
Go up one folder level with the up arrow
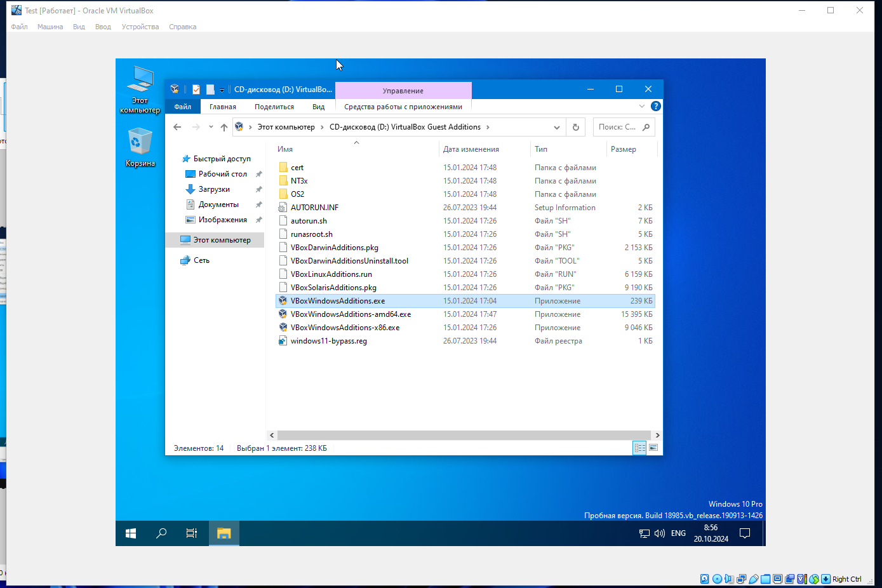pyautogui.click(x=224, y=127)
